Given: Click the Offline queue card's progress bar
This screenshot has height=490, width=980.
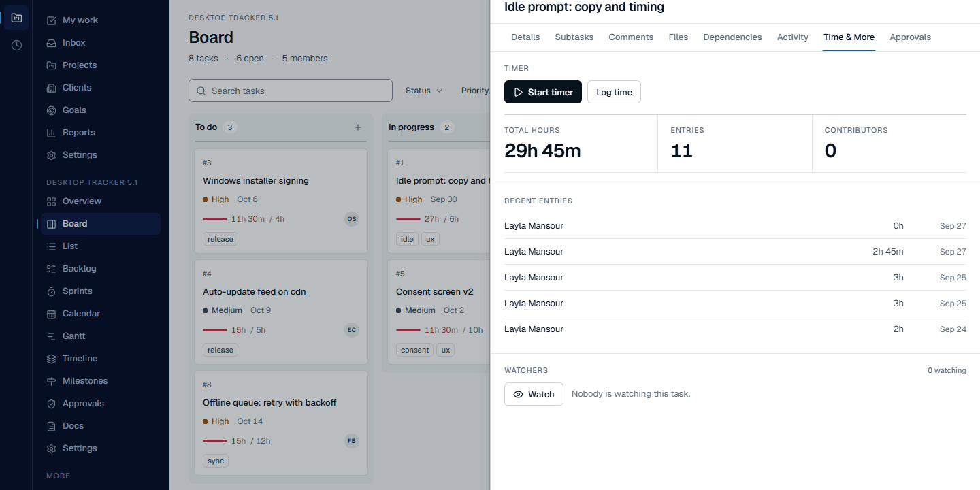Looking at the screenshot, I should 215,441.
